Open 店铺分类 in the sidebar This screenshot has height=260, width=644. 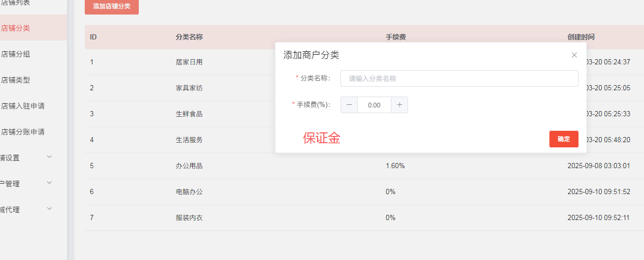coord(16,28)
